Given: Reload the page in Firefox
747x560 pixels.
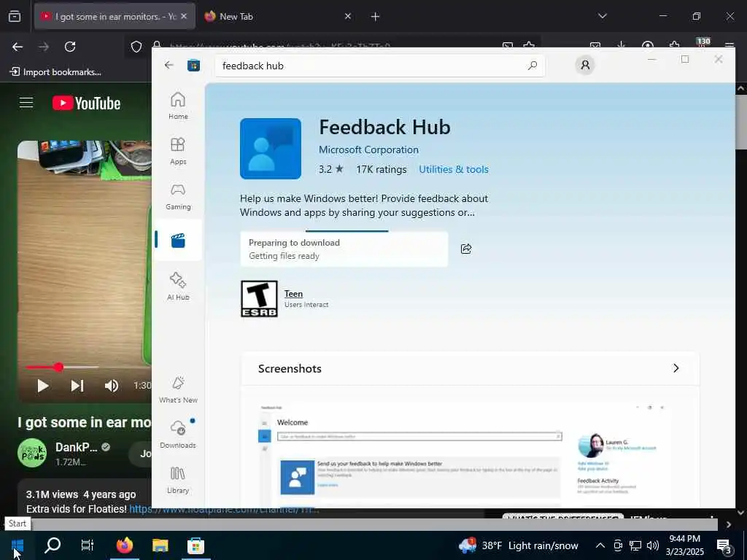Looking at the screenshot, I should (70, 47).
